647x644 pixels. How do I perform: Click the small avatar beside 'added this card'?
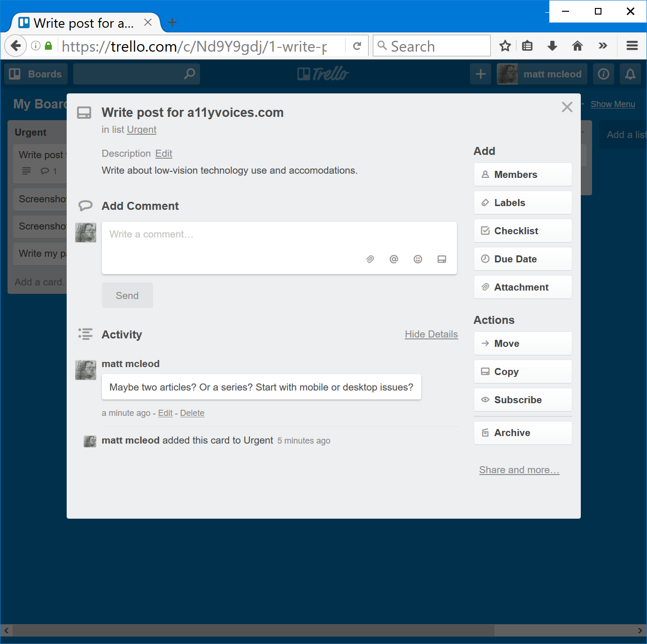90,441
